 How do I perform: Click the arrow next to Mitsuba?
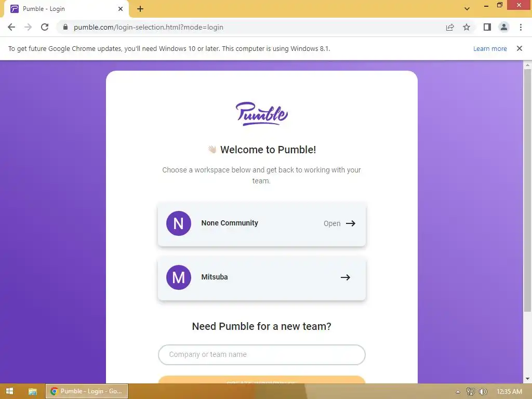tap(345, 277)
